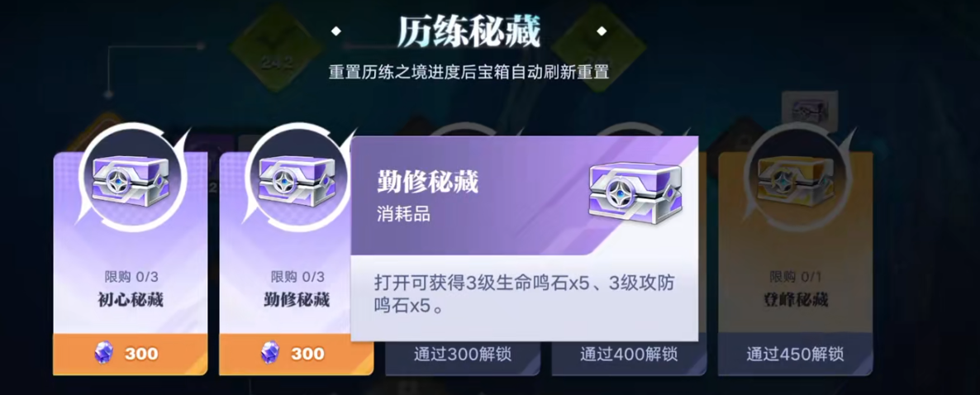The height and width of the screenshot is (395, 980).
Task: Click the gem currency icon on 勤修秘藏 price
Action: (269, 354)
